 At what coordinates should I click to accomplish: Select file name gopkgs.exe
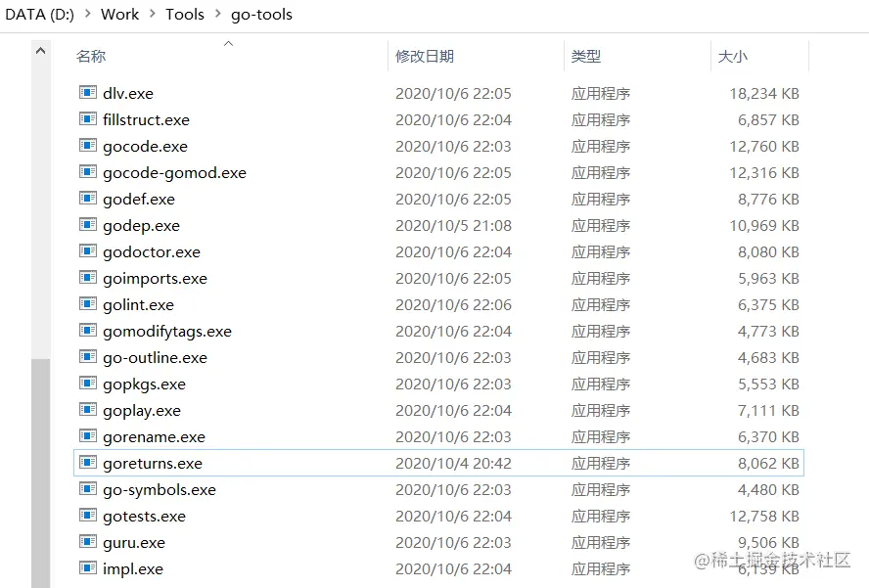[x=144, y=384]
